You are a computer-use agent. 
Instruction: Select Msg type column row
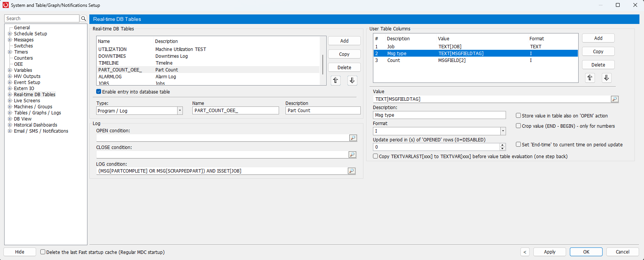(x=476, y=54)
